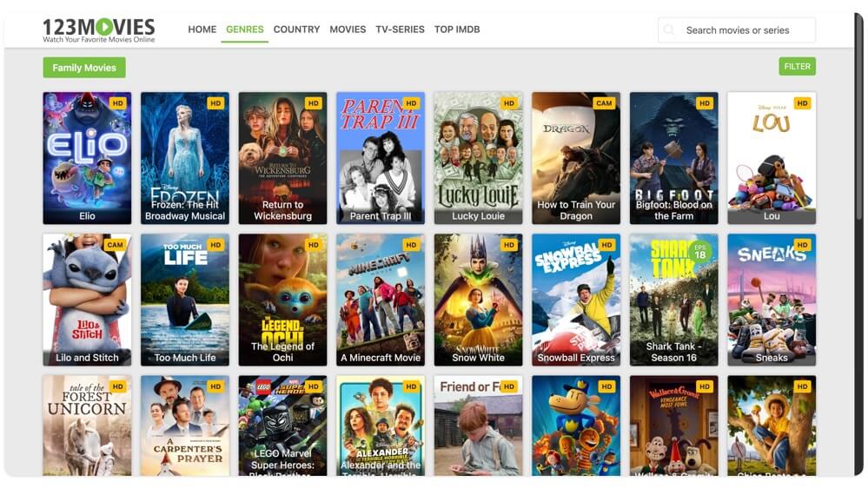The image size is (868, 488).
Task: Click HD badge on Frozen Broadway Musical
Action: (x=215, y=103)
